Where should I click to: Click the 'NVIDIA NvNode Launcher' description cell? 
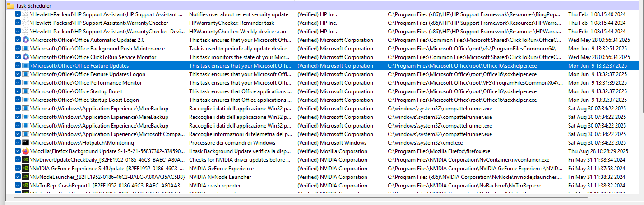coord(220,177)
